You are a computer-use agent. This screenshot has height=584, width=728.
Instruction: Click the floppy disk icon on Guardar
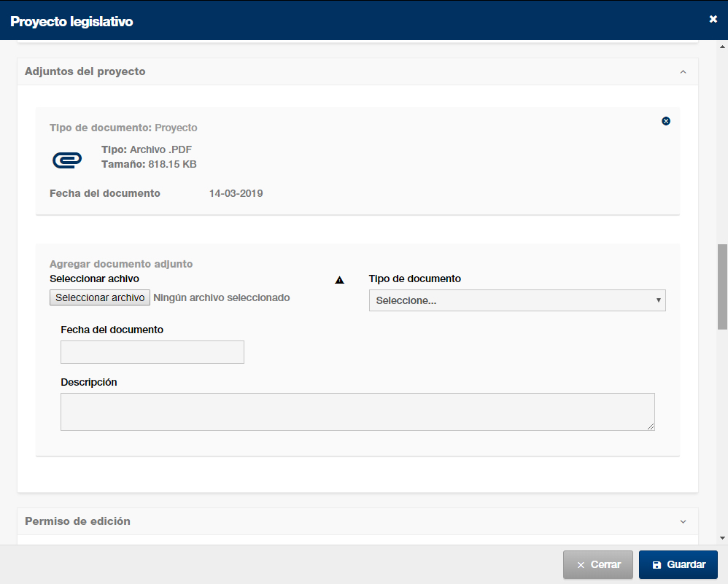[x=657, y=565]
